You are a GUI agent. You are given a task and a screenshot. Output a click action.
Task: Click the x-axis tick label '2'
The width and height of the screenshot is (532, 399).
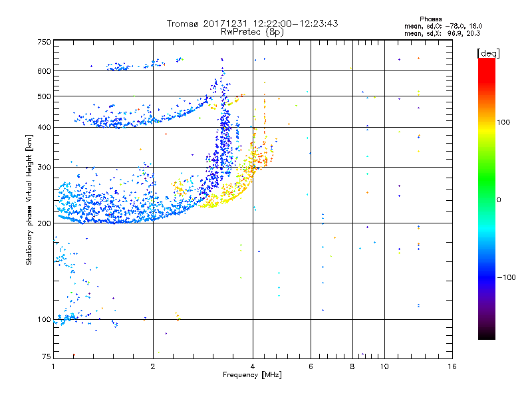click(x=153, y=366)
